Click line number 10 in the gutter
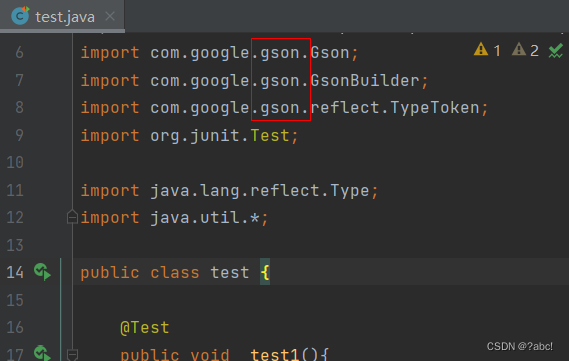Viewport: 569px width, 361px height. [15, 162]
